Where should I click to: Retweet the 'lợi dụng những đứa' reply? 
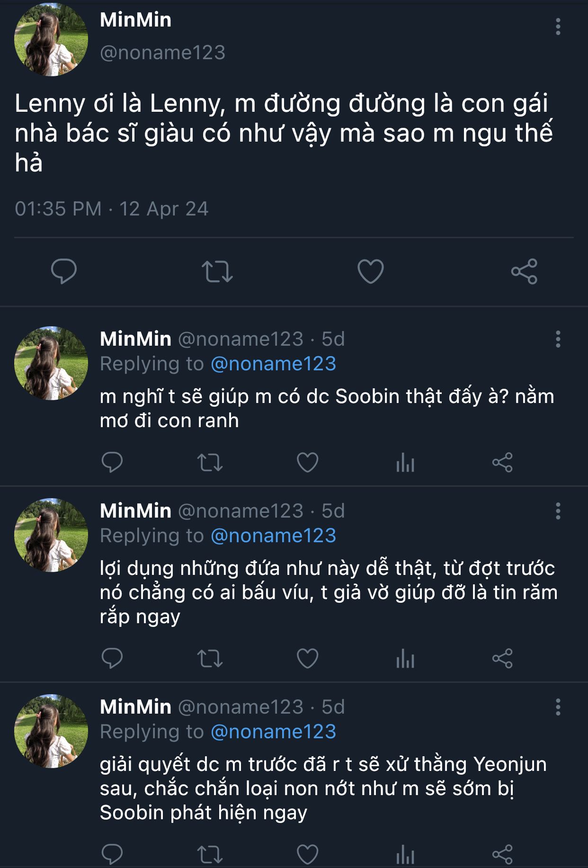210,658
